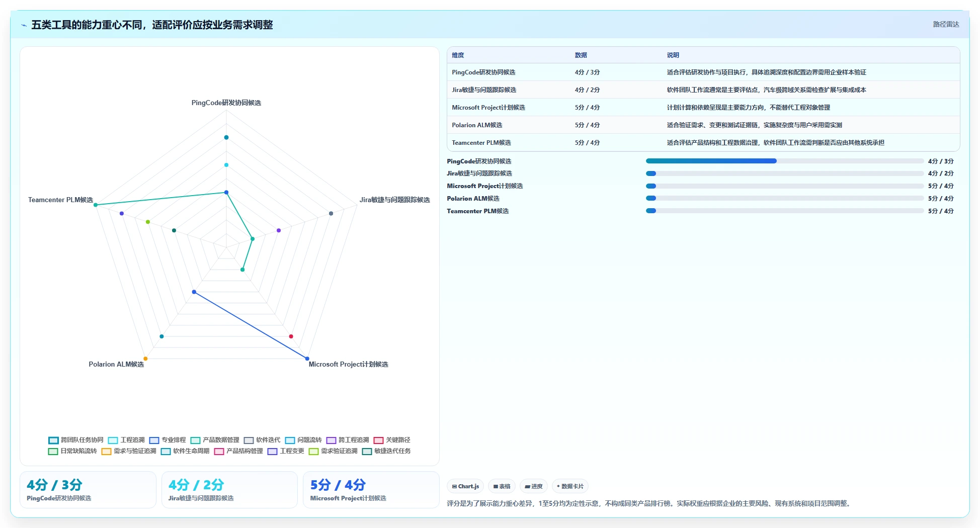Click the Microsoft Project计划候选 progress bar
980x528 pixels.
(x=785, y=186)
